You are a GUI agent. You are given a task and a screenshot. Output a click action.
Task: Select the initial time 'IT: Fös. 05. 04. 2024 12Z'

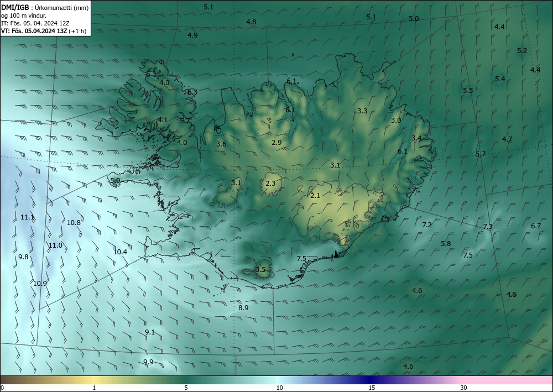(35, 23)
